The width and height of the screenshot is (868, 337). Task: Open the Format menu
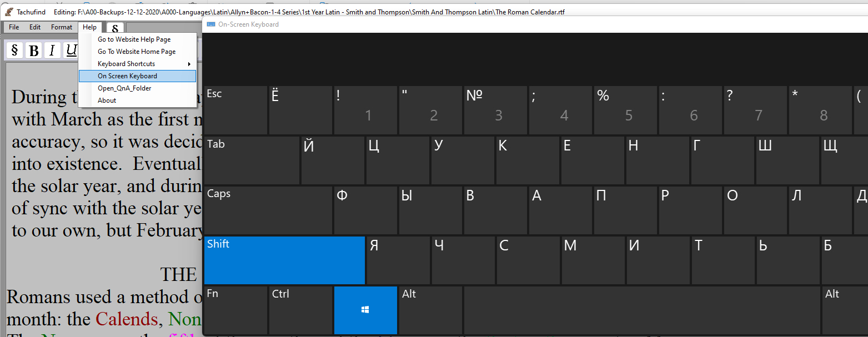[61, 27]
